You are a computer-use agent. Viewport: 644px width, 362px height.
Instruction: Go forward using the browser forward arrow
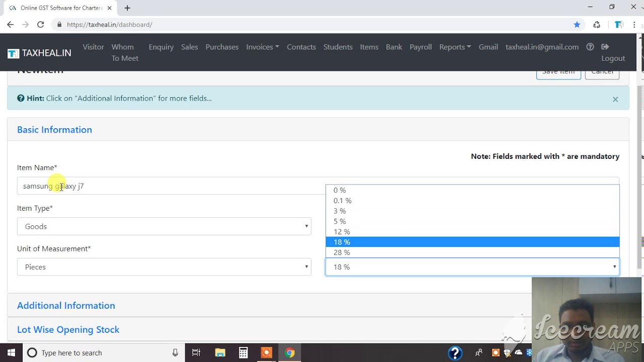[x=25, y=25]
